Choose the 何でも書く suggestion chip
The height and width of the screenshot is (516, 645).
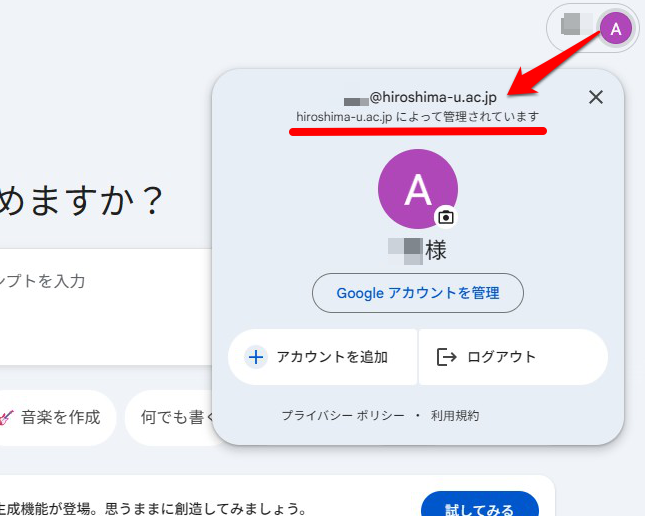pos(175,417)
